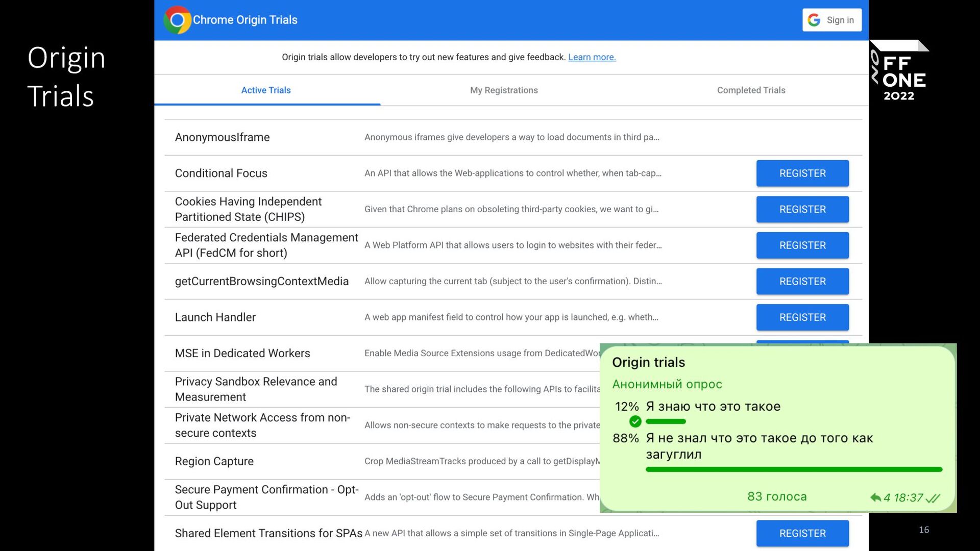Click slide number 16
980x551 pixels.
click(924, 530)
